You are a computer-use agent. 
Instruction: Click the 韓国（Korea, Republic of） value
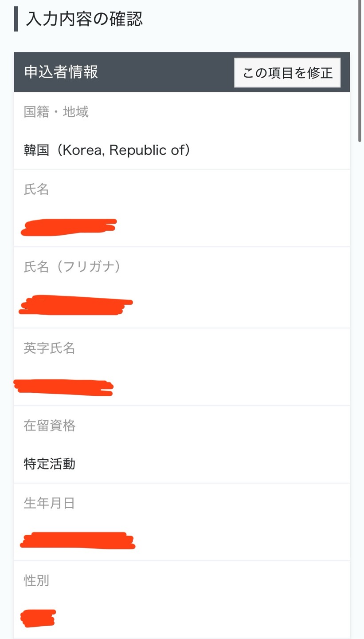click(x=107, y=150)
